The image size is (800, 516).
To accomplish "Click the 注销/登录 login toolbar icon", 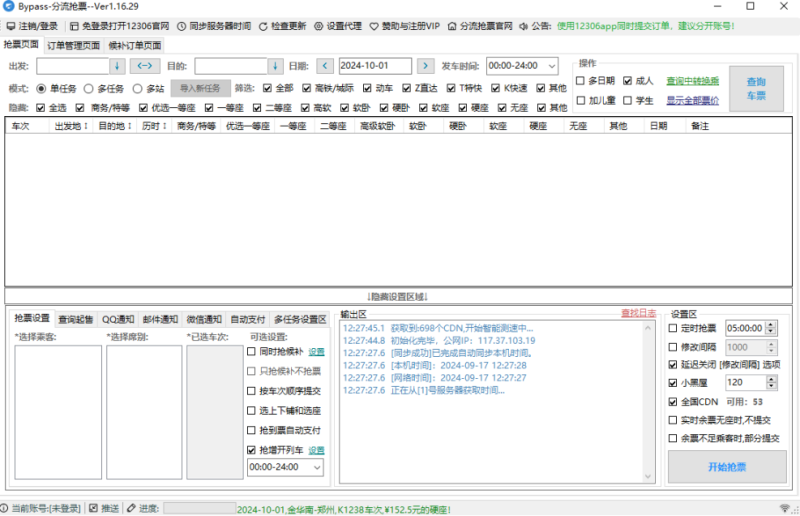I will [10, 25].
